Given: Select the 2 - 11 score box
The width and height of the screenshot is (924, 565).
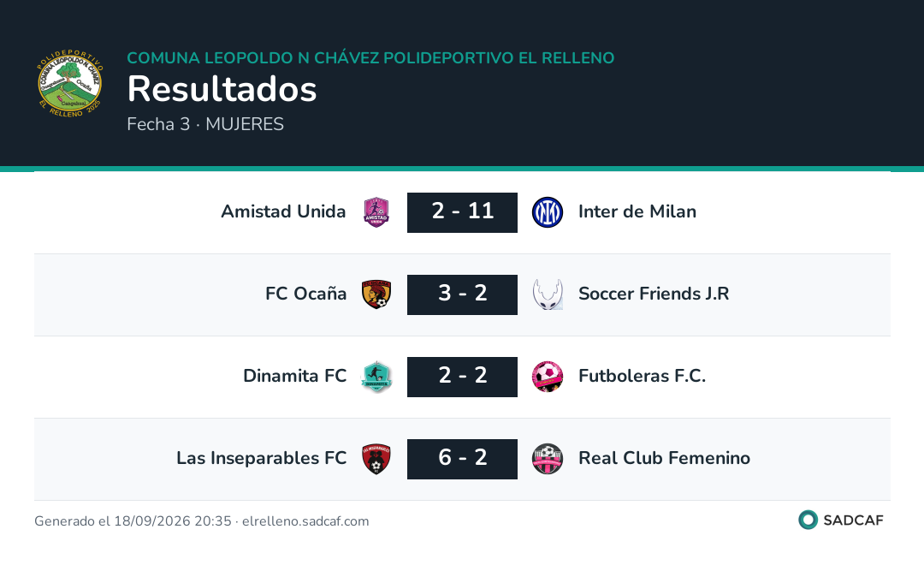Looking at the screenshot, I should click(x=463, y=212).
